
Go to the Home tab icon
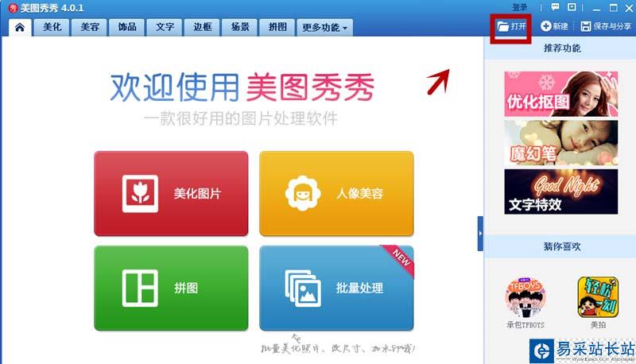tap(20, 27)
